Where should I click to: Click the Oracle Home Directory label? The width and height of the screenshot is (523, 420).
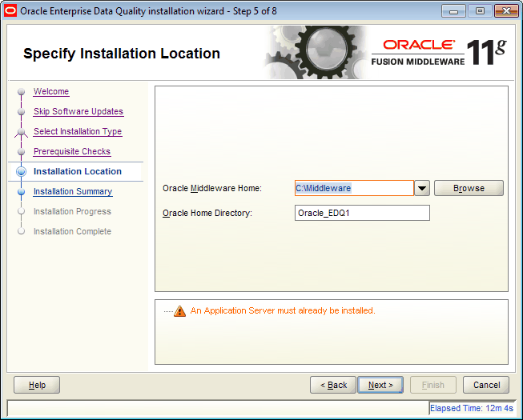(x=207, y=213)
